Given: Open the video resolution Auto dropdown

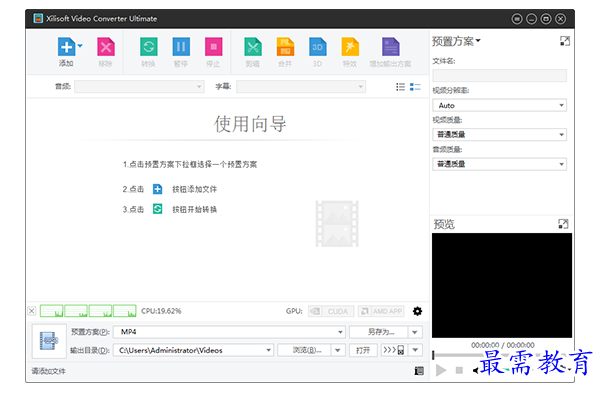Looking at the screenshot, I should [499, 105].
